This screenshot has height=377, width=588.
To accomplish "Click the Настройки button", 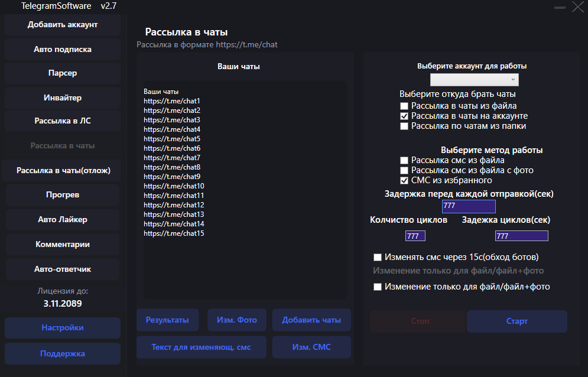I will pos(63,328).
